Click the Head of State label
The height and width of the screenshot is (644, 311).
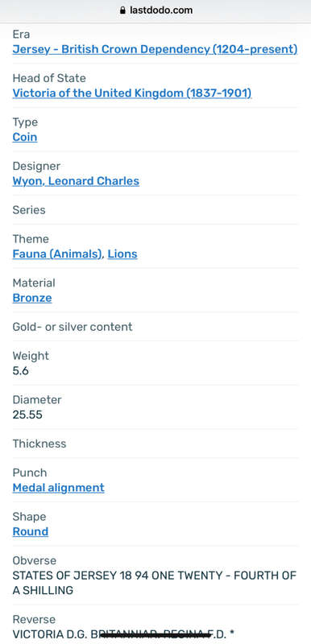pyautogui.click(x=49, y=78)
